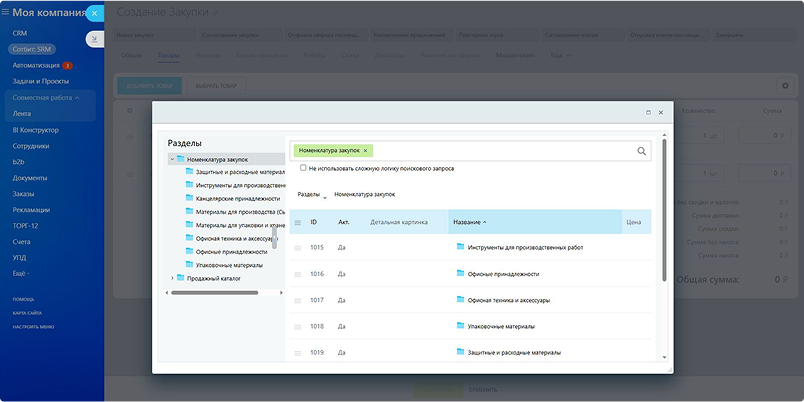Click the folder icon for Упаковочные материалы row
This screenshot has height=402, width=804.
460,325
